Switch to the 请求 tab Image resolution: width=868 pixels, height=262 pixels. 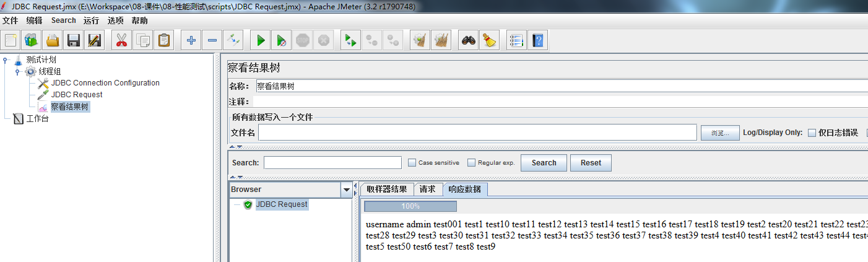click(x=428, y=190)
